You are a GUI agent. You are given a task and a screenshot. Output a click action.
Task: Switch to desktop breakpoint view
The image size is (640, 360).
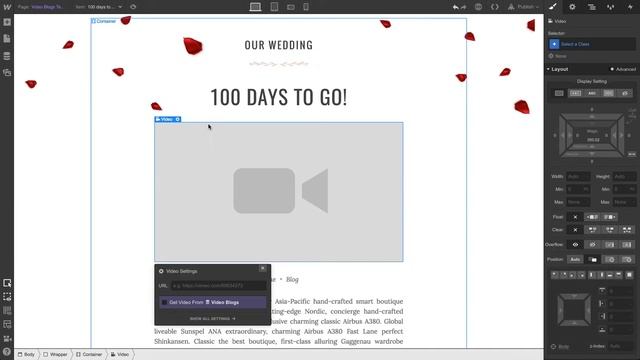point(256,7)
